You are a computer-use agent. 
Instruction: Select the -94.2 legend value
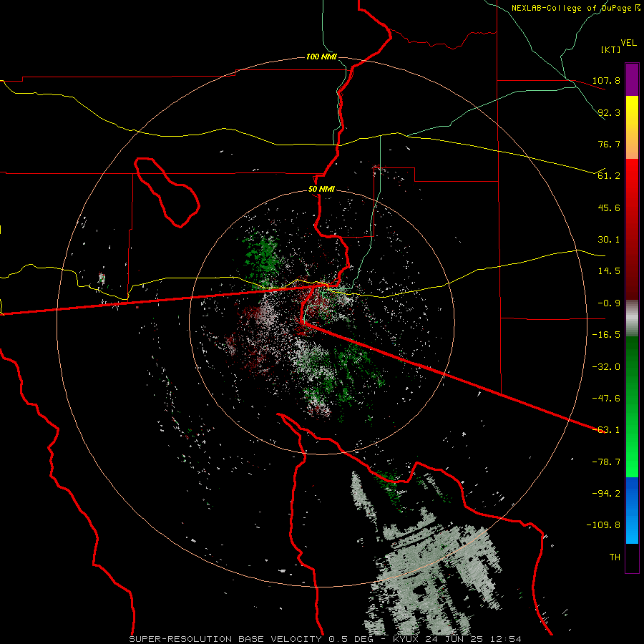(x=607, y=494)
